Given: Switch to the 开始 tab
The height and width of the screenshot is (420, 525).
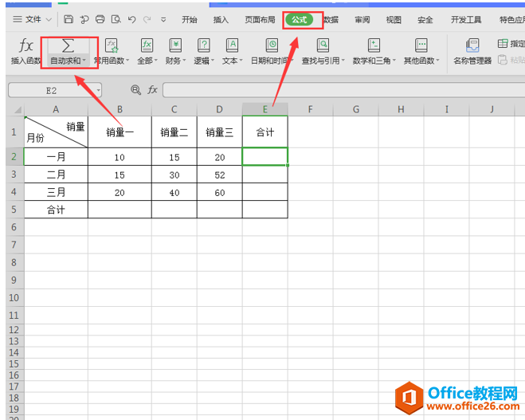Looking at the screenshot, I should click(189, 20).
